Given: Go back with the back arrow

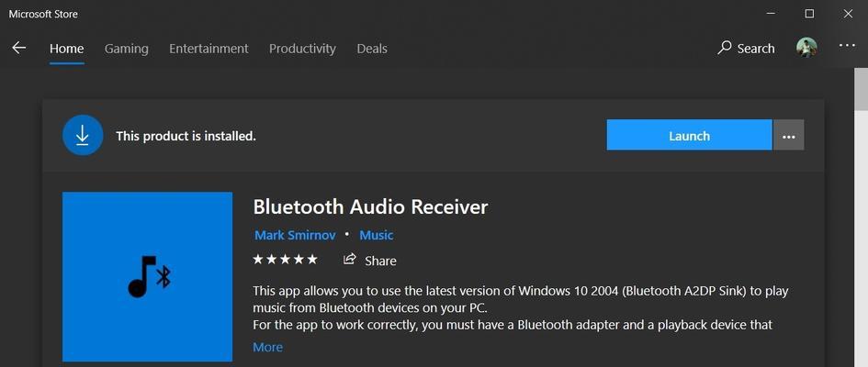Looking at the screenshot, I should (18, 48).
